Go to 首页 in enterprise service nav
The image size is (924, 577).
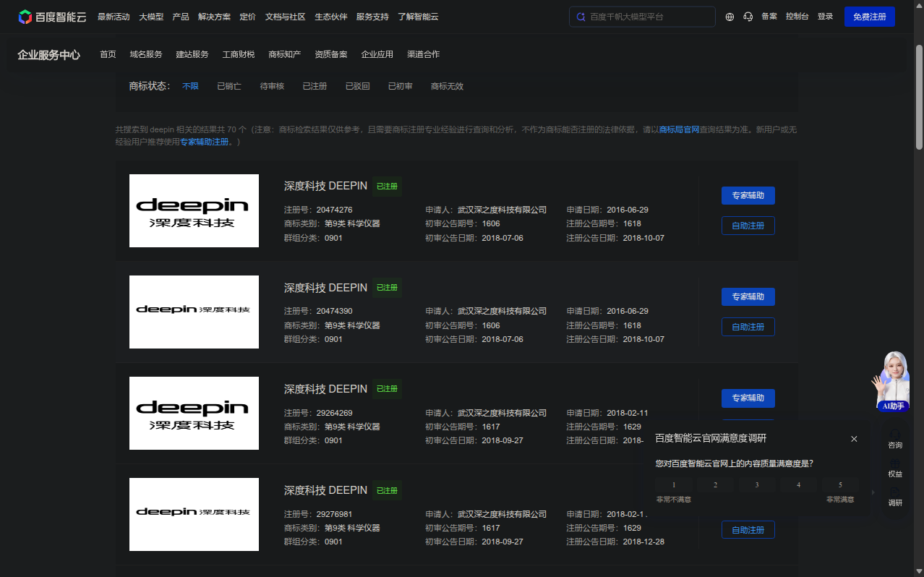[108, 54]
